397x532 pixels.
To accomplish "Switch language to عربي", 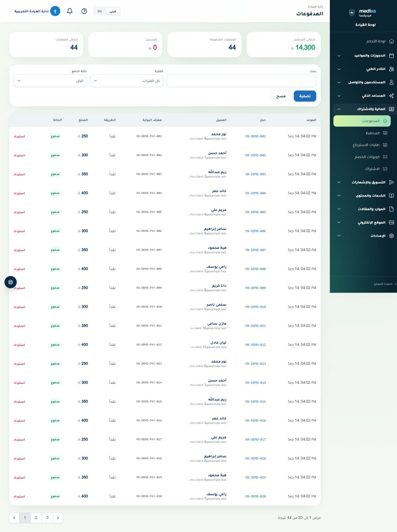I will tap(113, 11).
